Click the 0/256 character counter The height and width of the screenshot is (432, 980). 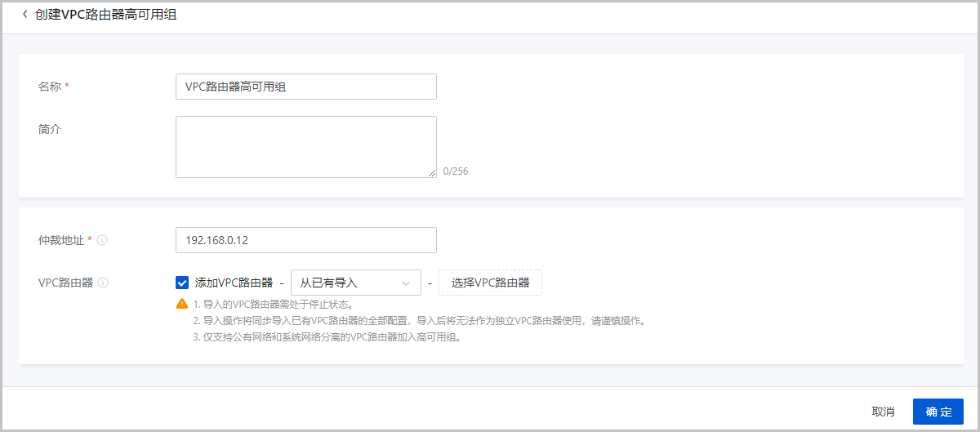456,171
